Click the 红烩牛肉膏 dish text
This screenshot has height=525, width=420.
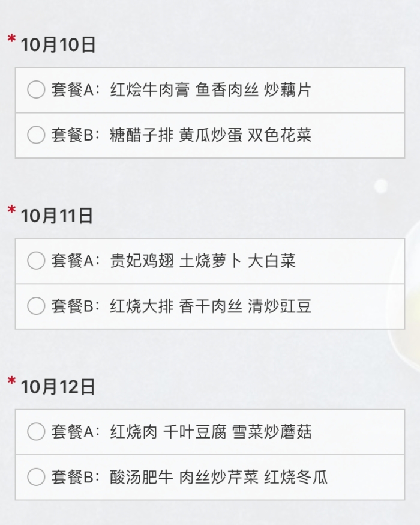pyautogui.click(x=150, y=90)
